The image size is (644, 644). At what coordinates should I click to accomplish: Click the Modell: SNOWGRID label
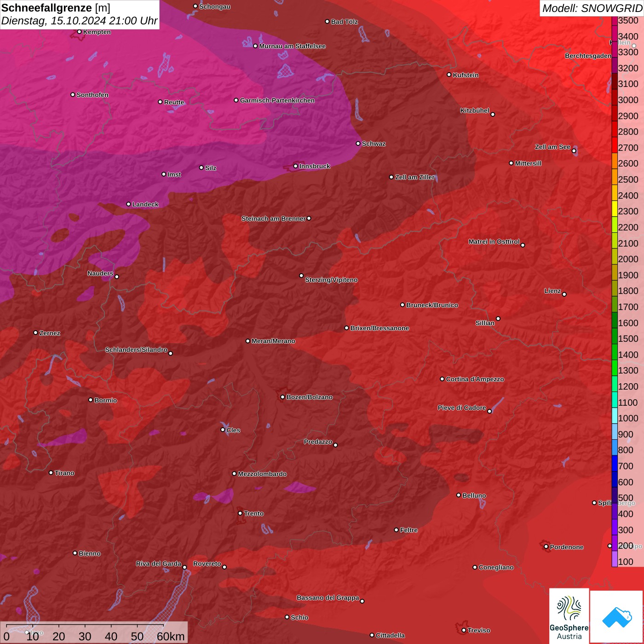[x=592, y=8]
